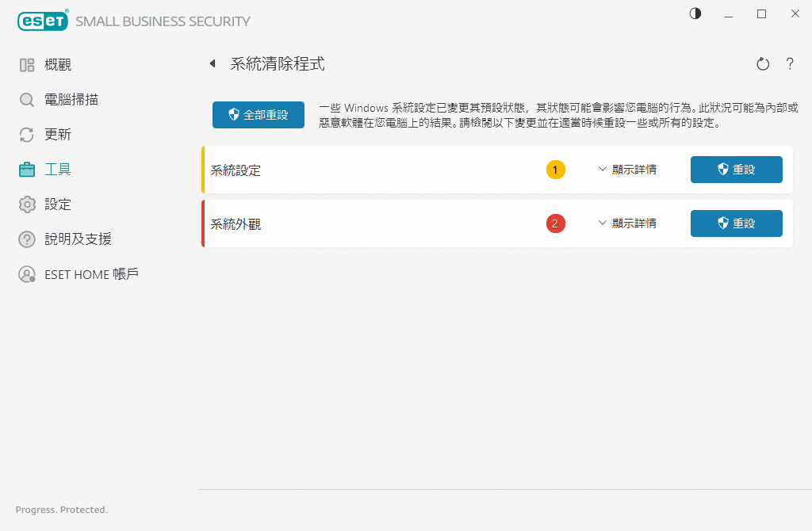Open the ESET HOME 帳戶 menu item

pos(91,274)
